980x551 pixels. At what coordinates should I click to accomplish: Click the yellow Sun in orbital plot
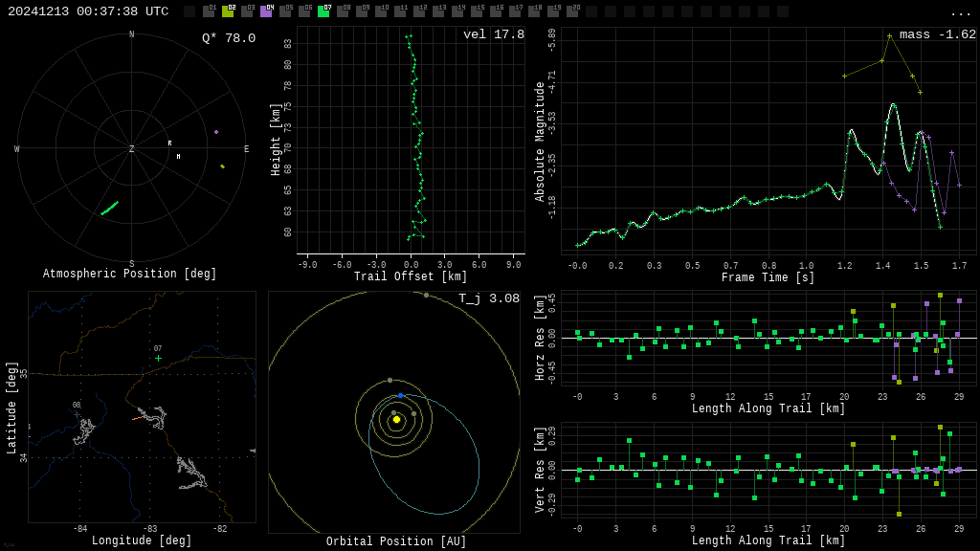(x=396, y=419)
